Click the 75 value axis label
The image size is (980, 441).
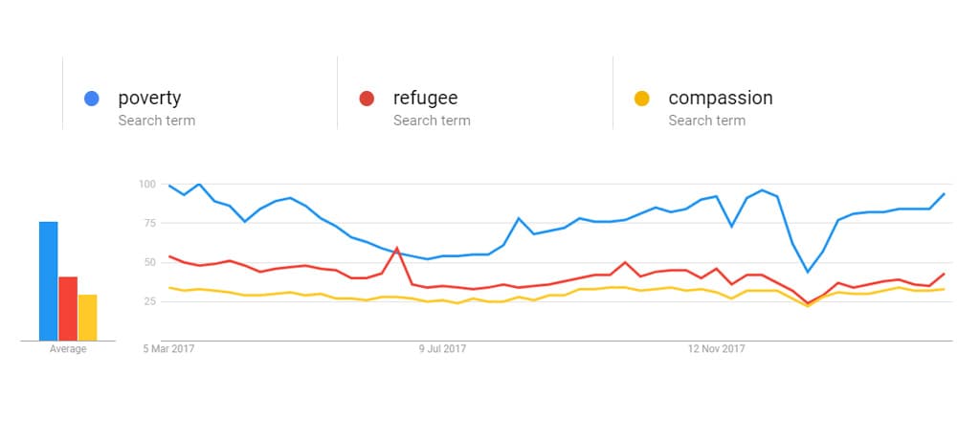(x=149, y=223)
